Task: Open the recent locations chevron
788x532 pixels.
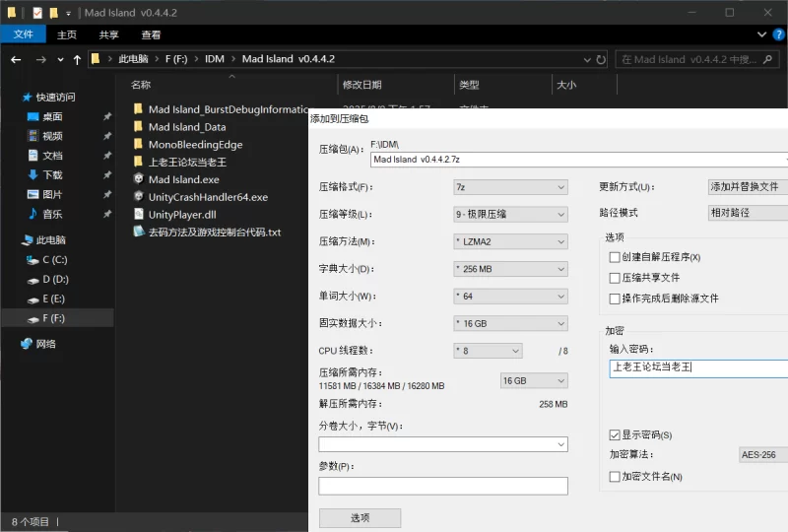Action: point(60,60)
